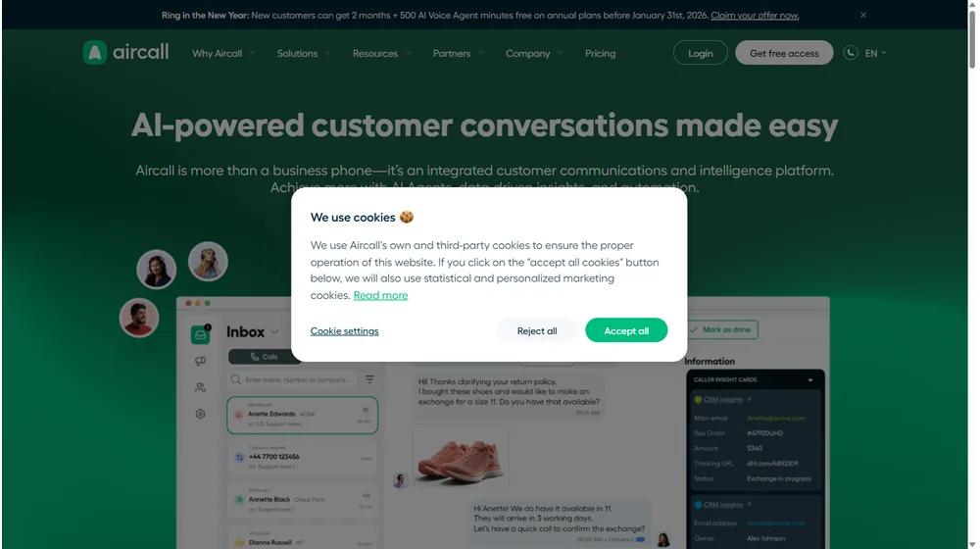This screenshot has width=980, height=549.
Task: Click the phone icon beside EN
Action: coord(850,53)
